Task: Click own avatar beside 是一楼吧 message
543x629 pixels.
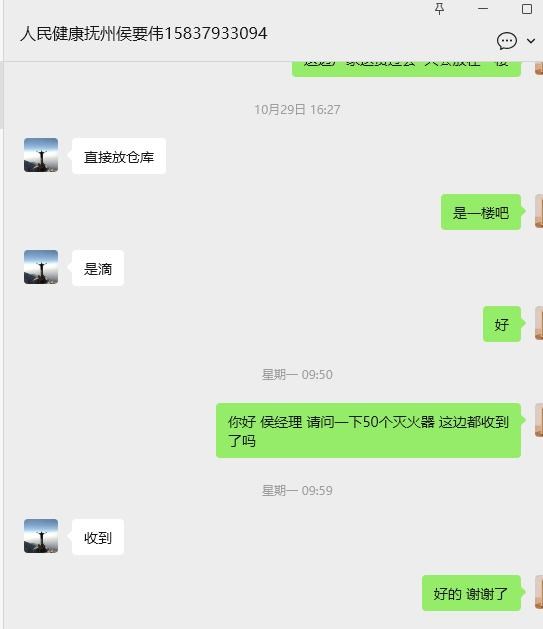Action: [539, 211]
